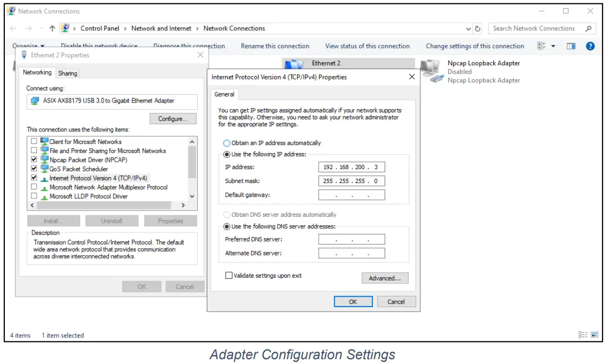The width and height of the screenshot is (606, 364).
Task: Click the Forward navigation arrow
Action: pos(29,28)
